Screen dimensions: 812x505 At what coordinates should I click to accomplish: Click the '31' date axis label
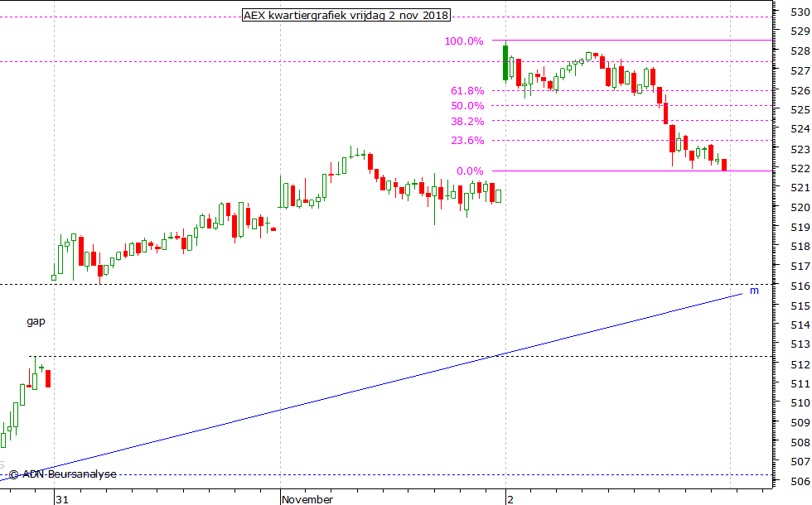click(62, 499)
